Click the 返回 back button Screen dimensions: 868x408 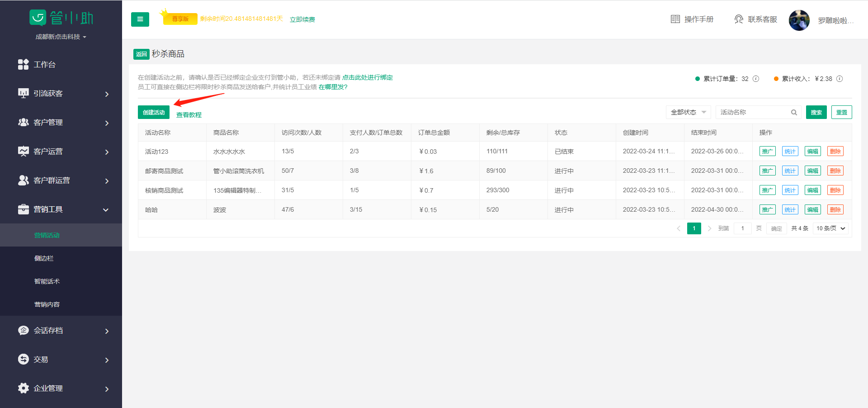[141, 54]
